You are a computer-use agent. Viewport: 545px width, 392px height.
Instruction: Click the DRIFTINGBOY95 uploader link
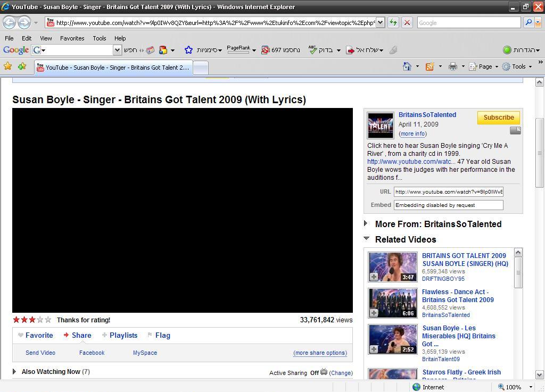point(443,279)
